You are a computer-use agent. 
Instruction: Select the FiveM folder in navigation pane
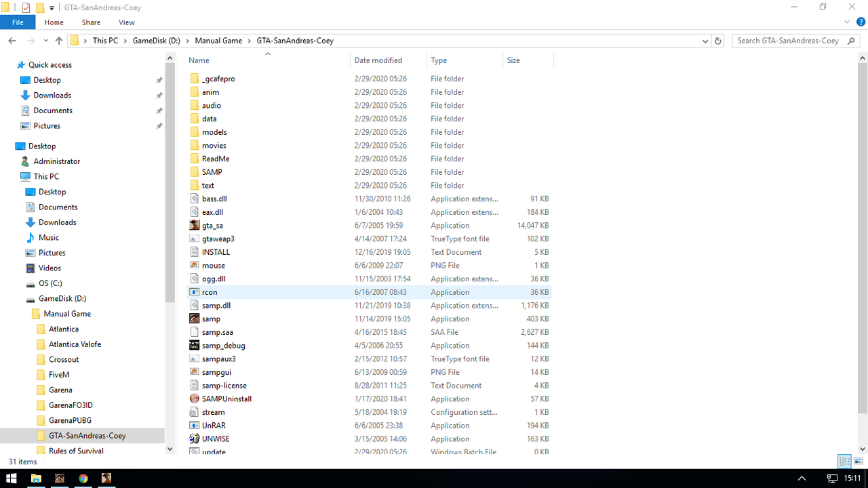(x=59, y=375)
